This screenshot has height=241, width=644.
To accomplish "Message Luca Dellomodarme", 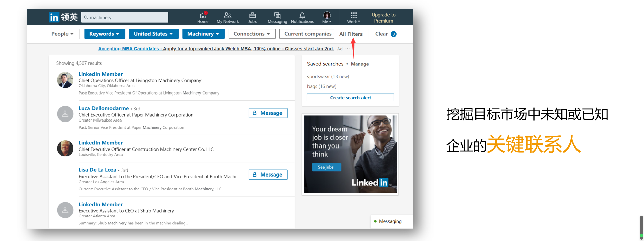I will click(x=268, y=113).
